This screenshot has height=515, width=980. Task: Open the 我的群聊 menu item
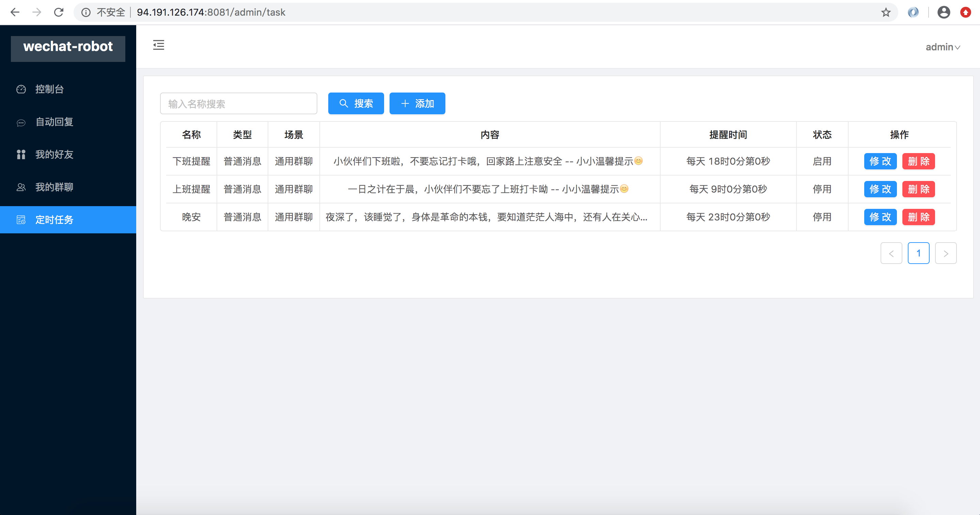pyautogui.click(x=54, y=187)
